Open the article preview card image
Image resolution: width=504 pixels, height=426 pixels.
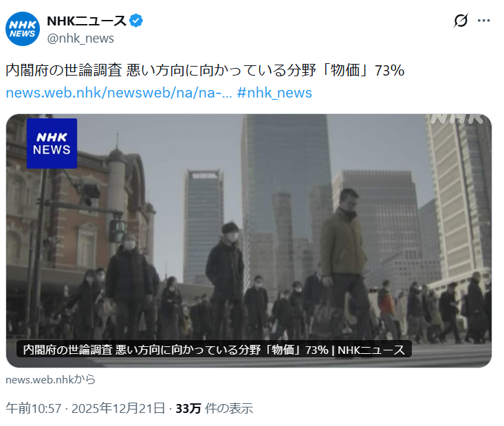coord(249,240)
